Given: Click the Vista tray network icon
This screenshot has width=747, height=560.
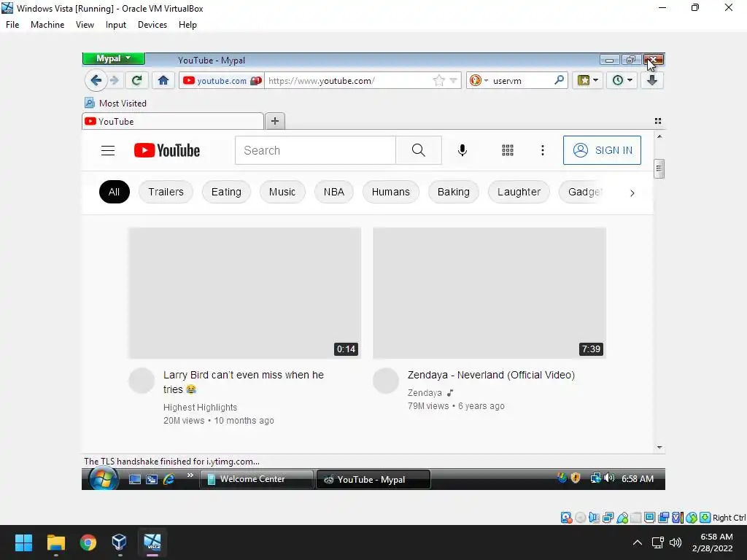Looking at the screenshot, I should point(595,478).
